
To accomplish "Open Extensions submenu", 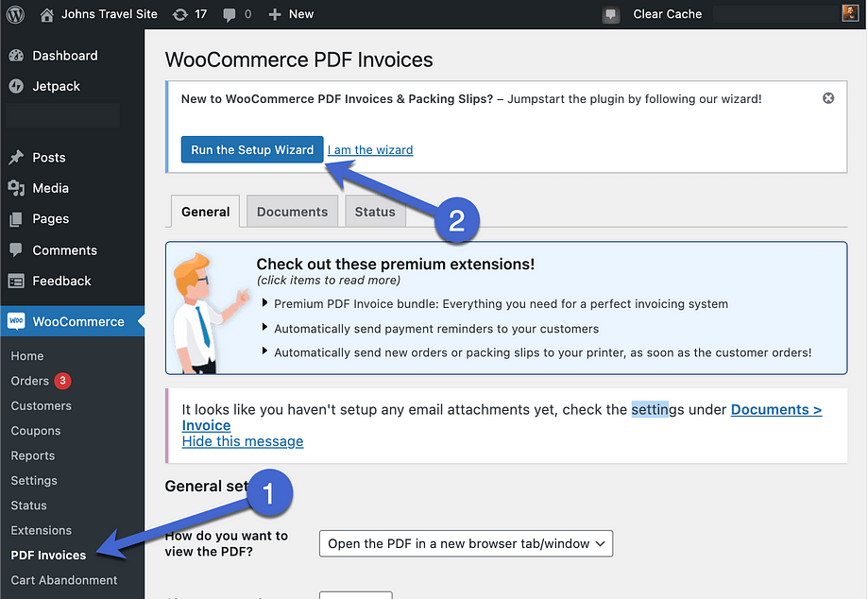I will [x=41, y=530].
